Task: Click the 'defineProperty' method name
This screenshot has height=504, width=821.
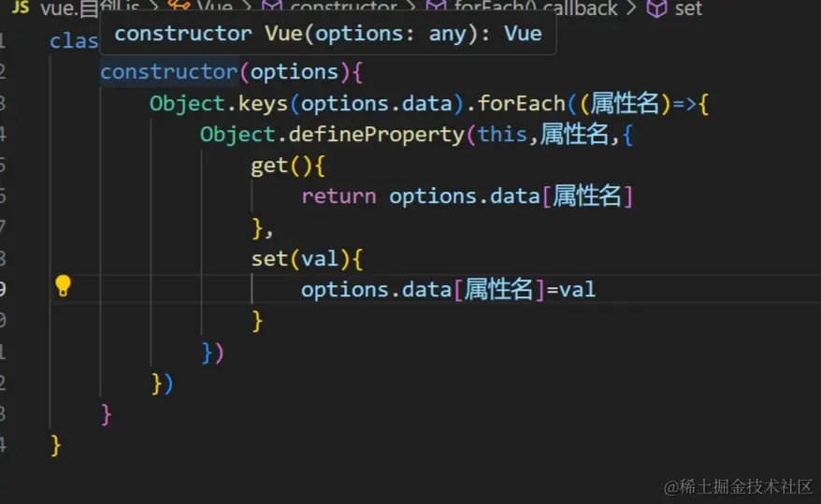Action: point(376,135)
